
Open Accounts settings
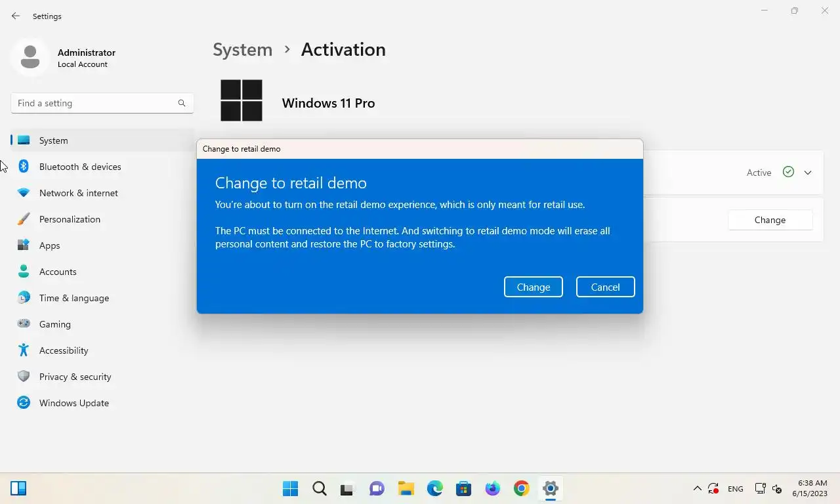click(102, 272)
